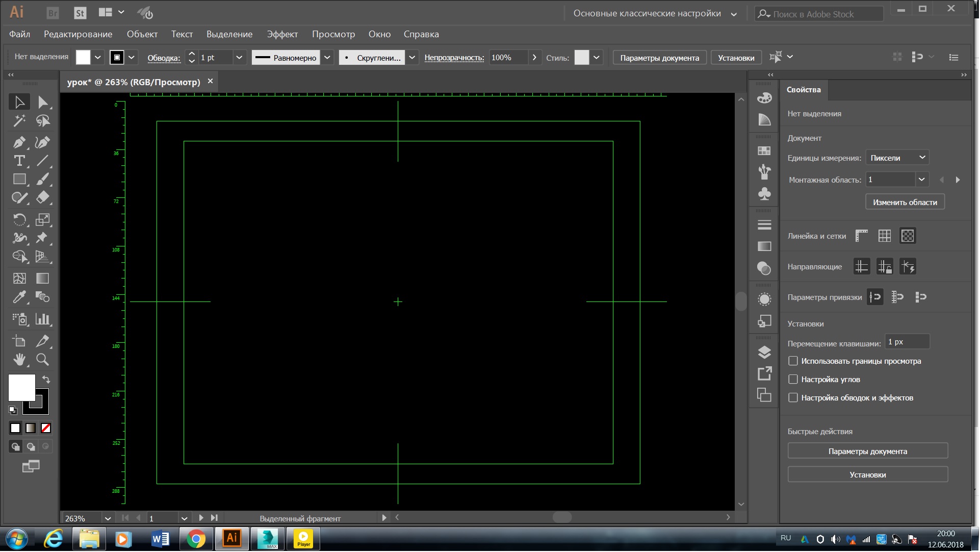The height and width of the screenshot is (552, 980).
Task: Open Скруглени brush definition dropdown
Action: tap(412, 58)
